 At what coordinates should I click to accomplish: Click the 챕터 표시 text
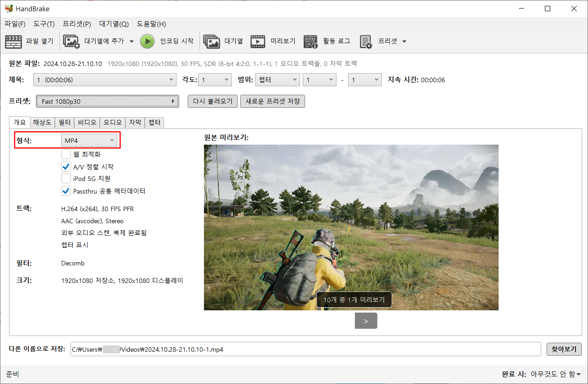click(75, 245)
